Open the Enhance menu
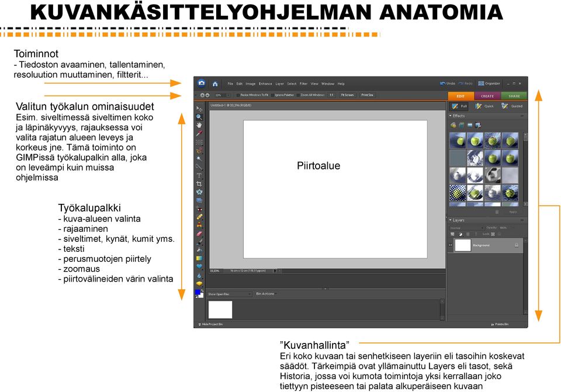 click(265, 84)
